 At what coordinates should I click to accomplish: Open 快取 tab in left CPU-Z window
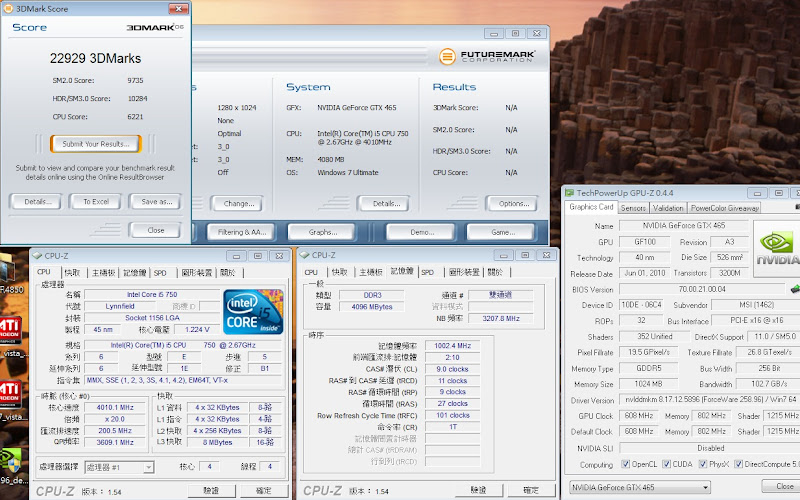pos(72,273)
